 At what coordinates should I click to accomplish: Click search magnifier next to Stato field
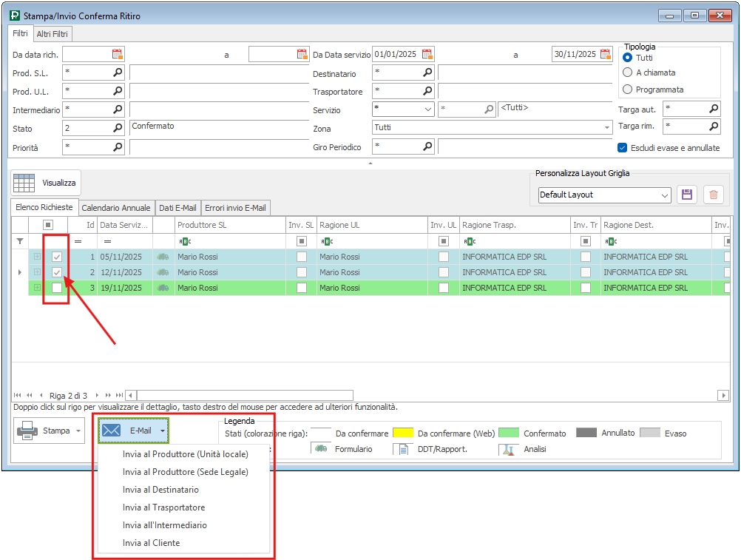click(x=118, y=128)
